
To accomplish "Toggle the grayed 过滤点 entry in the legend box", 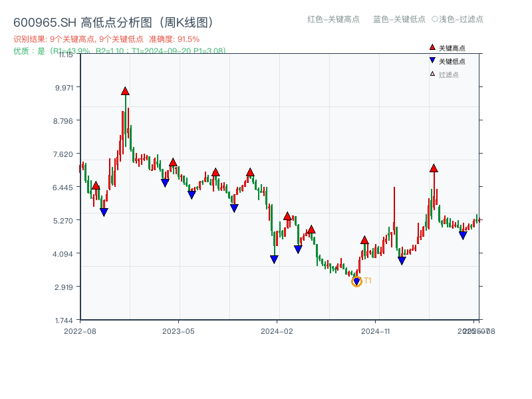I will [446, 72].
